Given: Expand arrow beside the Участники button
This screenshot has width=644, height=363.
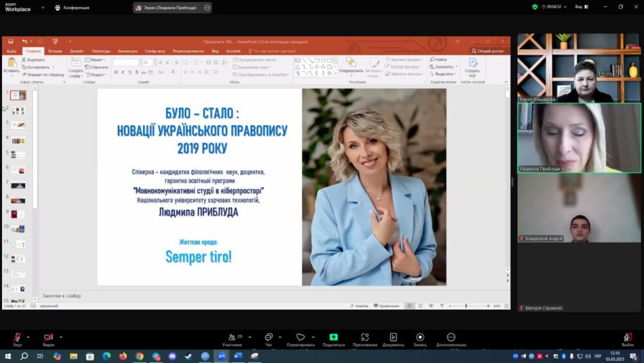Looking at the screenshot, I should pyautogui.click(x=250, y=337).
